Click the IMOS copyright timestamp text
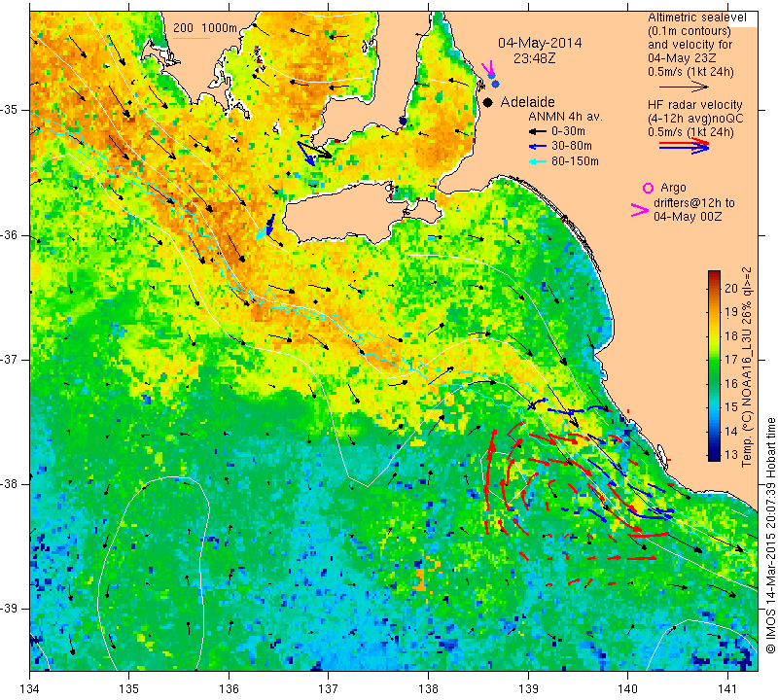The width and height of the screenshot is (778, 700). point(770,536)
